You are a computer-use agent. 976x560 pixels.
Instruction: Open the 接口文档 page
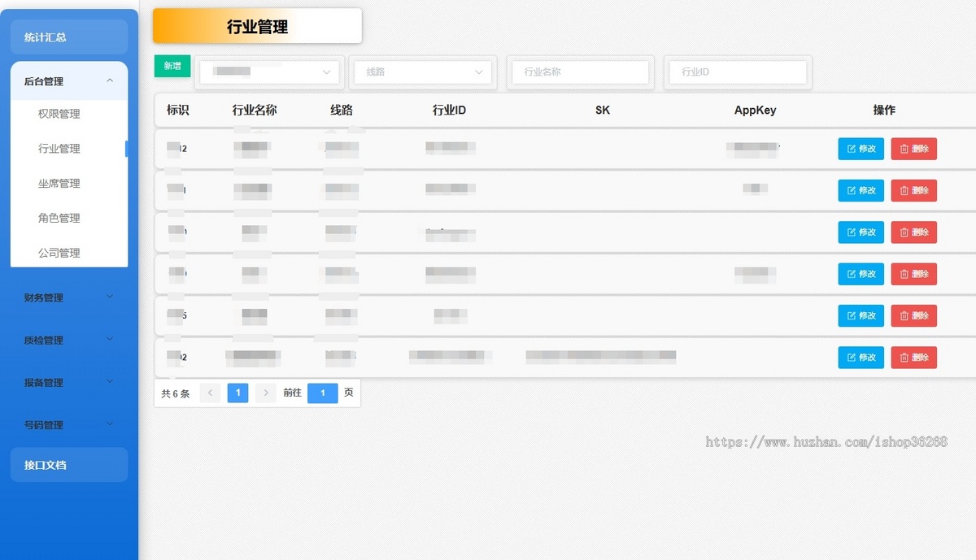pos(69,465)
